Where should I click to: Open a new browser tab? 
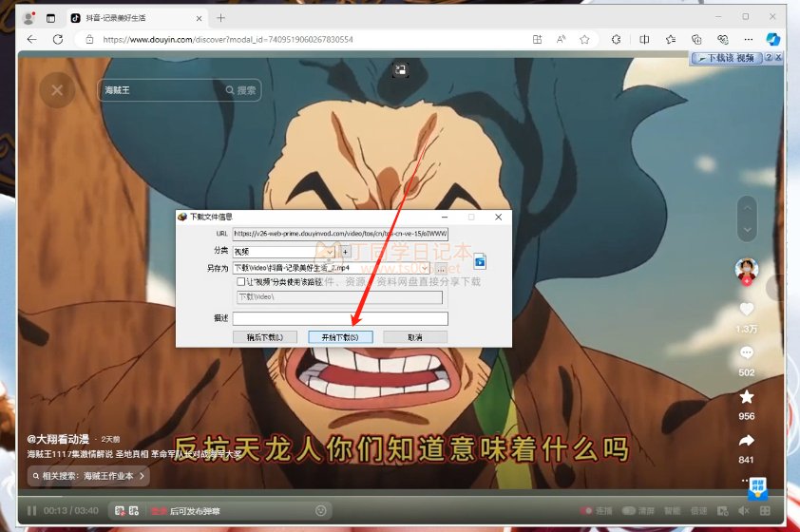pos(220,18)
